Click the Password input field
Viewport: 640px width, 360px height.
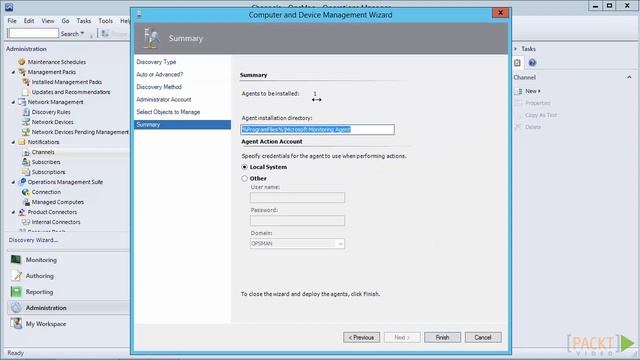[x=297, y=221]
